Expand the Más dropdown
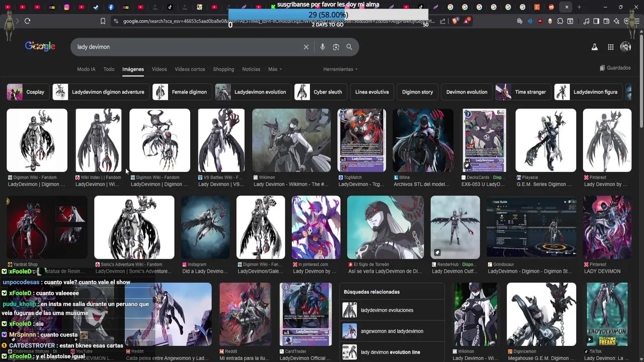Viewport: 644px width, 362px height. (275, 69)
